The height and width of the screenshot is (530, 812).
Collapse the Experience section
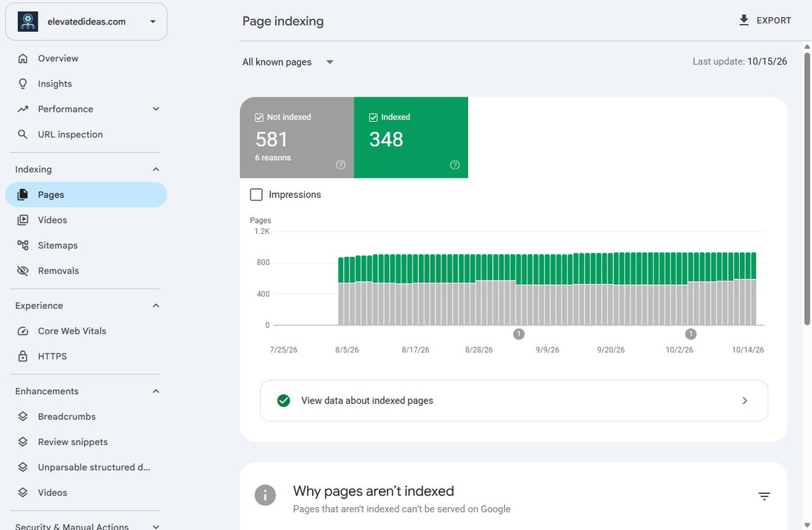tap(156, 306)
